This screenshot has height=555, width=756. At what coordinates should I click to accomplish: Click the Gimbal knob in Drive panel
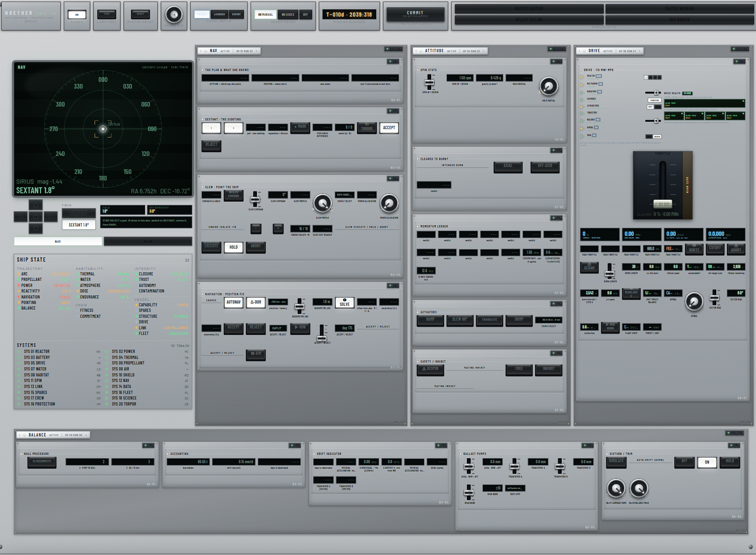click(694, 301)
